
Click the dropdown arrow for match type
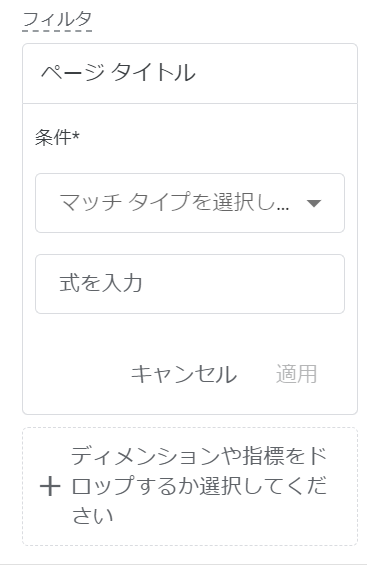(x=314, y=203)
